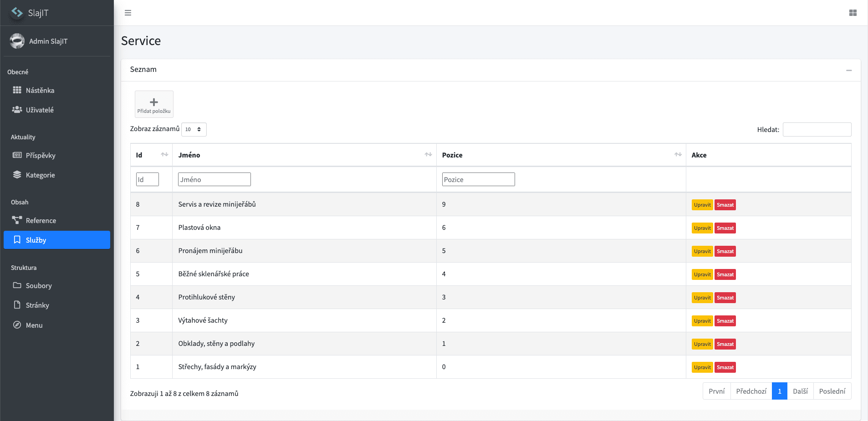Click Upravit for Plastová okna
Viewport: 868px width, 421px height.
(702, 228)
